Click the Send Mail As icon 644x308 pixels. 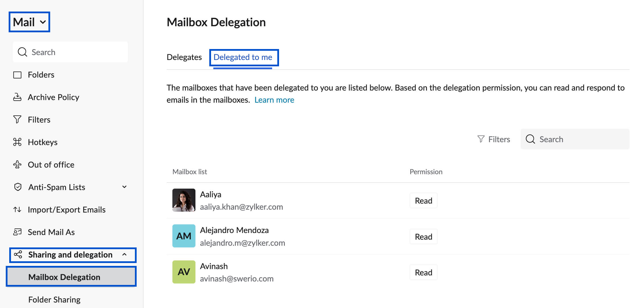coord(18,232)
